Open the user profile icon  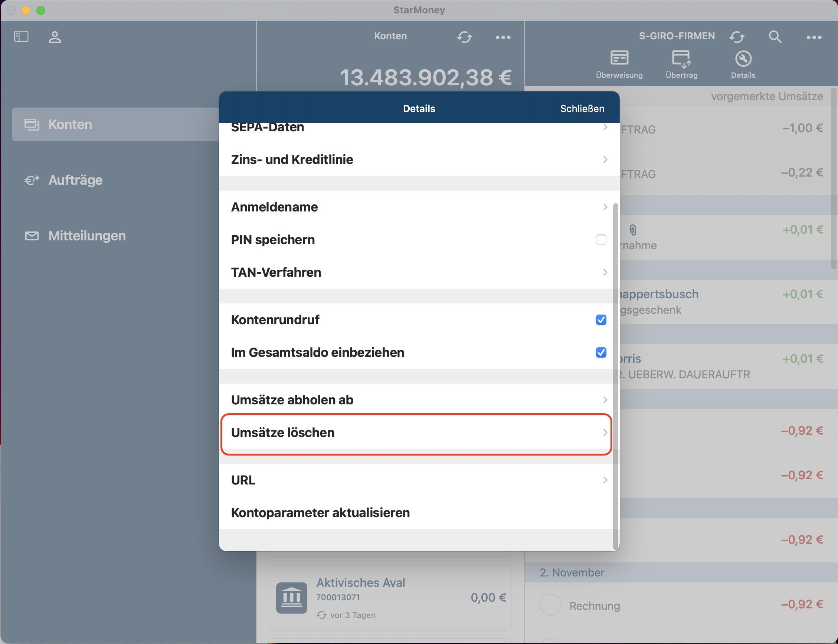tap(55, 37)
